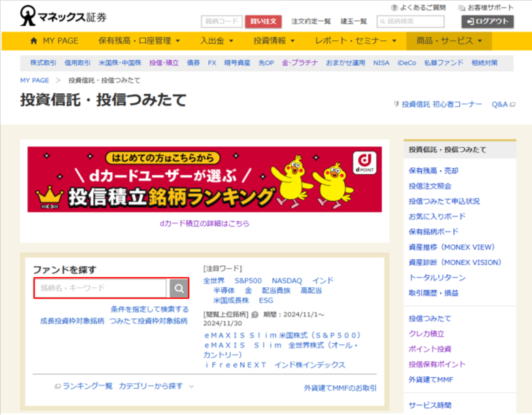Viewport: 532px width, 415px height.
Task: Click 条件を指定して検索する link
Action: pyautogui.click(x=150, y=310)
